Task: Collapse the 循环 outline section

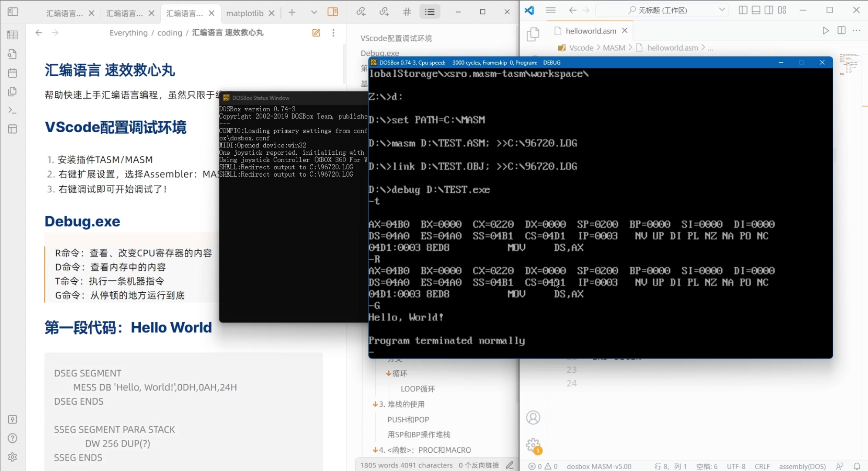Action: (388, 373)
